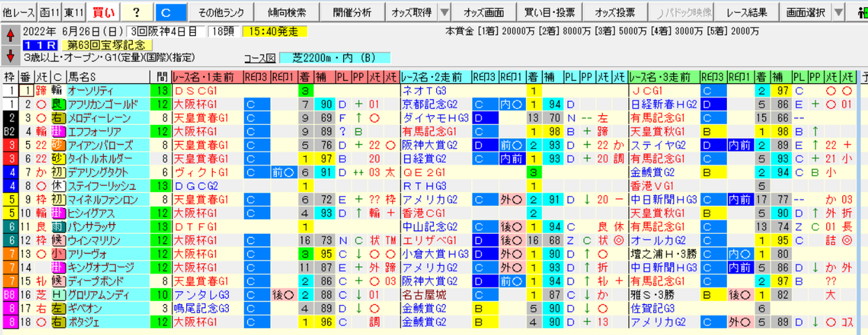Toggle the 右 mark for メロディーレーン

[x=58, y=118]
